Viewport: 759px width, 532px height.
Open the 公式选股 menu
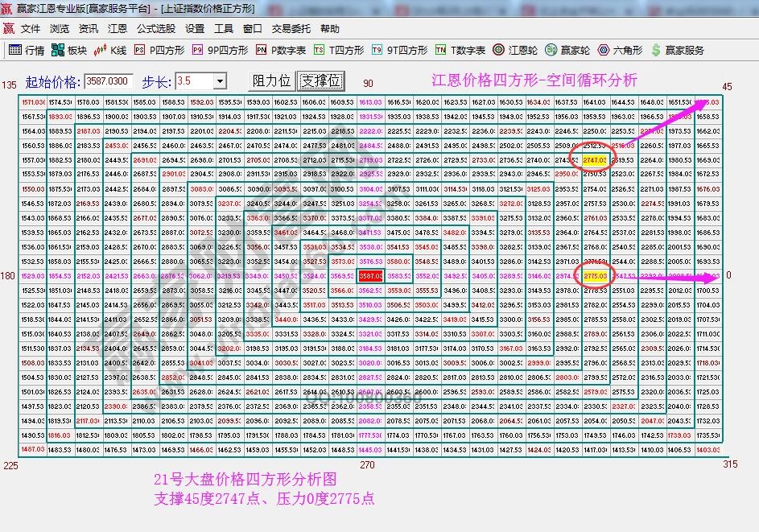pyautogui.click(x=157, y=28)
